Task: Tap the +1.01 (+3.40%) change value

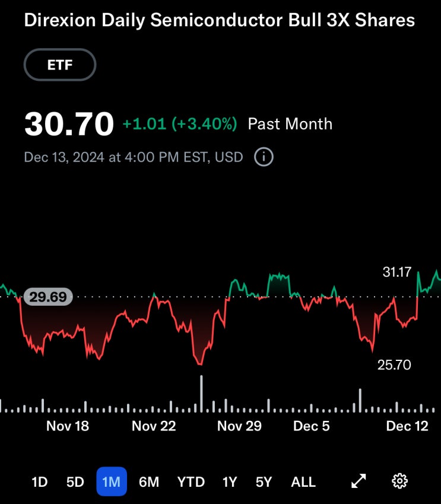Action: click(180, 123)
